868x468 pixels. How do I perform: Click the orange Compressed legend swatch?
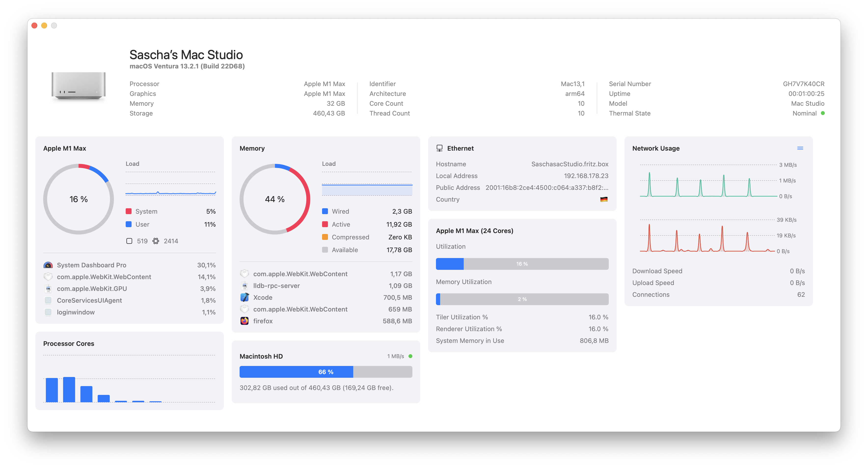[x=325, y=237]
